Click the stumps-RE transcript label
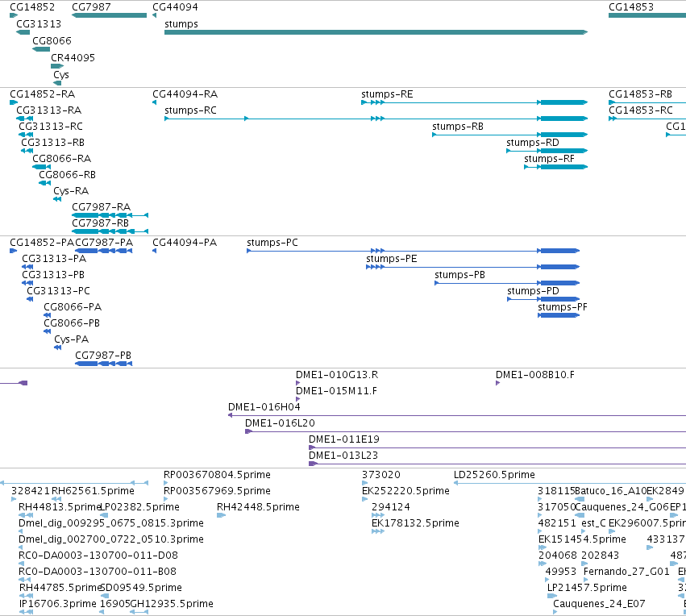Screen dimensions: 686x616 point(387,94)
